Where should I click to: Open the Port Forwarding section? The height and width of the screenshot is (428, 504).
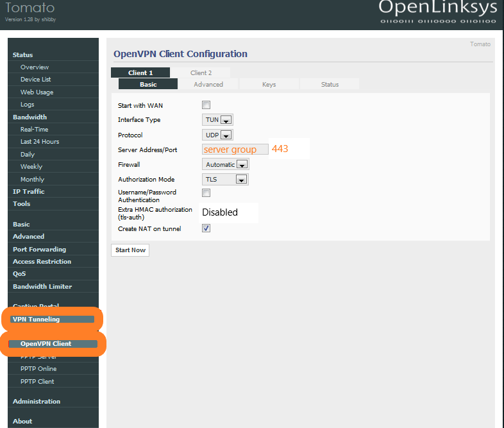(x=40, y=249)
